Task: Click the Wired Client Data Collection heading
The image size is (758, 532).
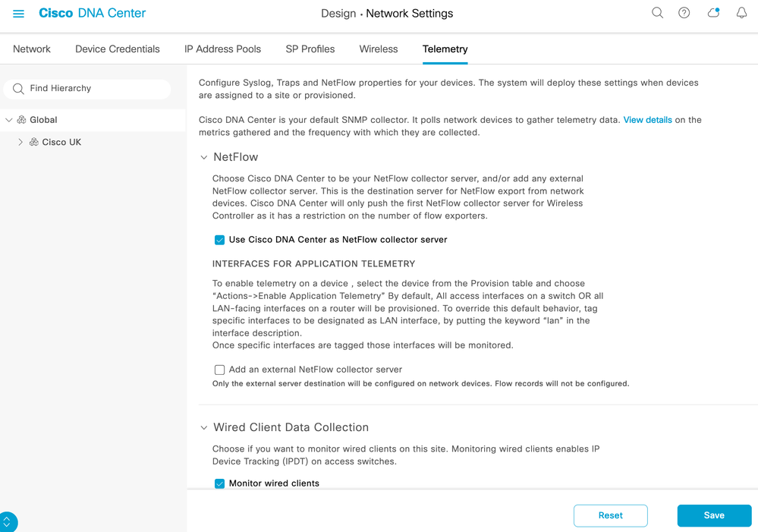Action: coord(291,427)
